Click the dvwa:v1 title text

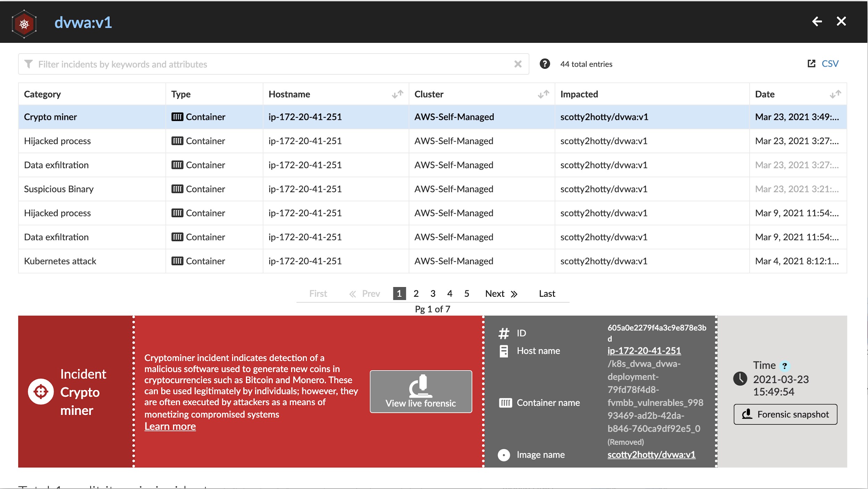pos(83,23)
